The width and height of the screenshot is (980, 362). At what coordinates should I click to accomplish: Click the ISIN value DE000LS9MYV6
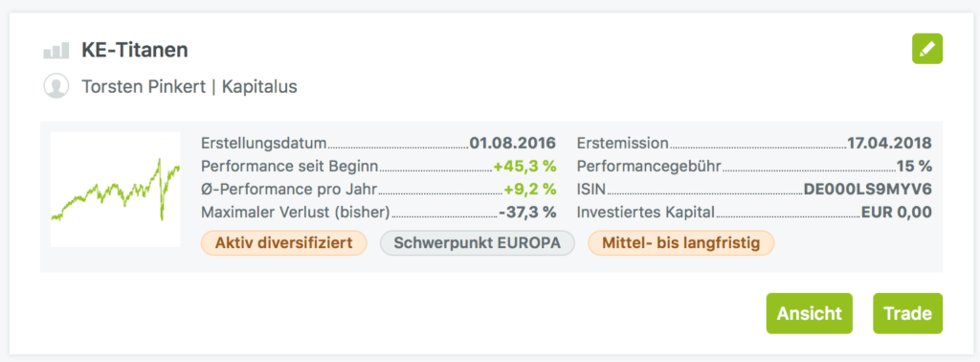867,190
